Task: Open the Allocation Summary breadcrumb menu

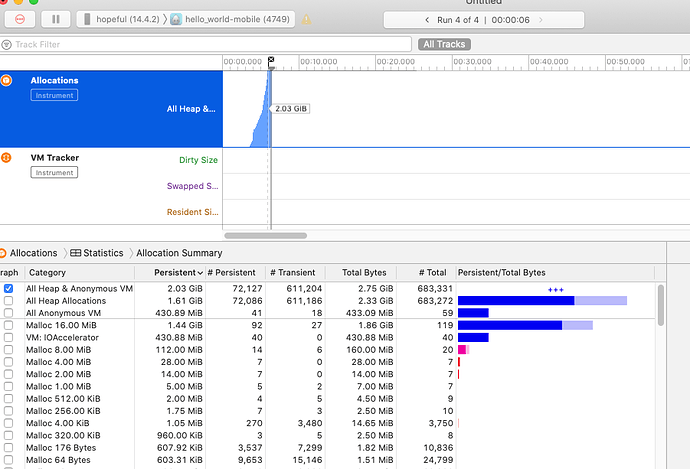Action: pos(179,253)
